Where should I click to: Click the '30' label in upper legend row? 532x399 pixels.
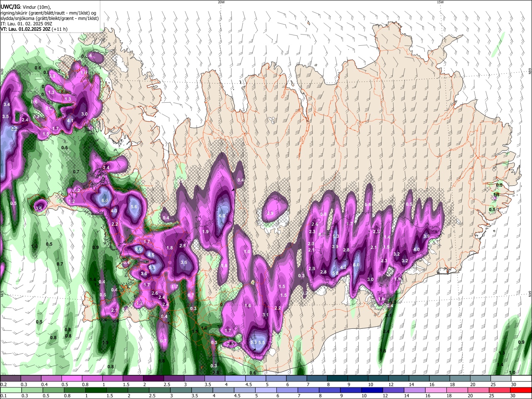(x=514, y=384)
